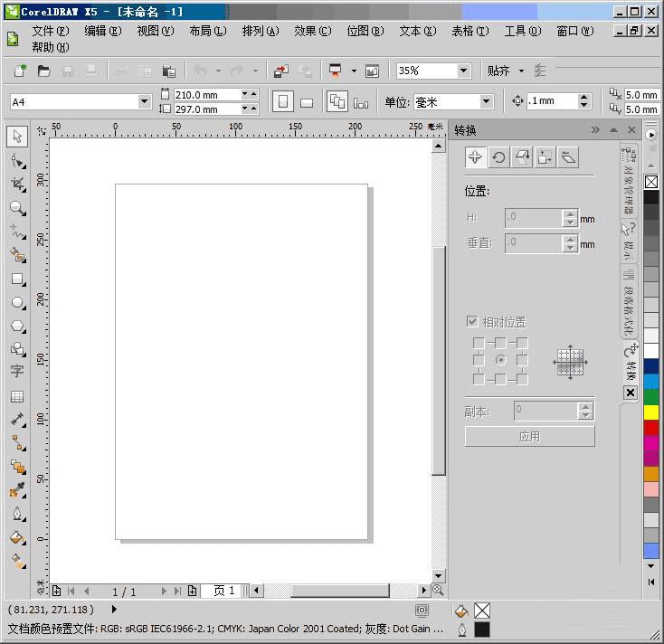Pick the Rectangle tool

[x=17, y=279]
